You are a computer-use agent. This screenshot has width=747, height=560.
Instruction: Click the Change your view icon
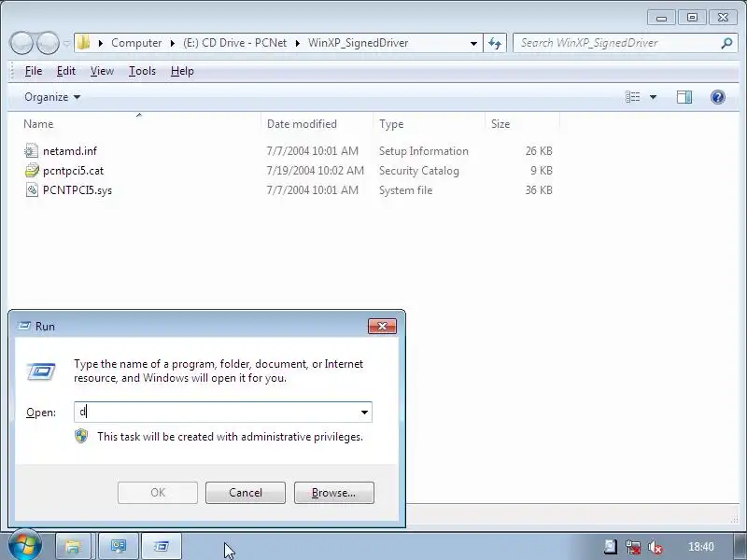633,97
